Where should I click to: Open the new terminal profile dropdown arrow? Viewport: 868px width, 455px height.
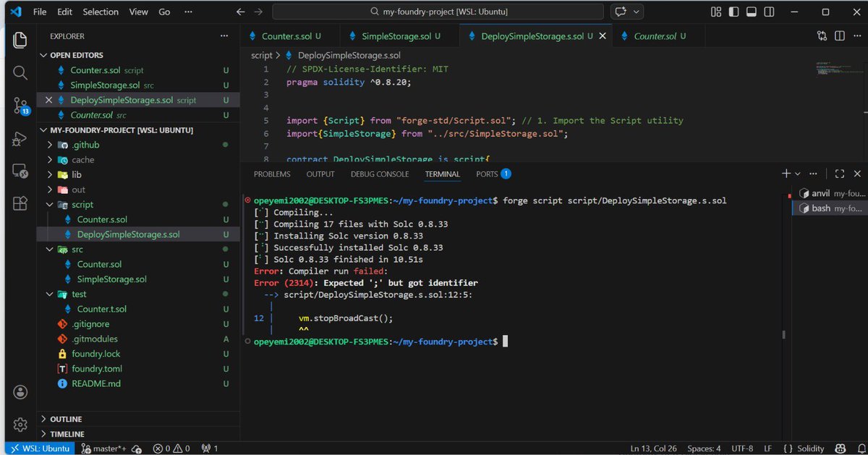[798, 174]
